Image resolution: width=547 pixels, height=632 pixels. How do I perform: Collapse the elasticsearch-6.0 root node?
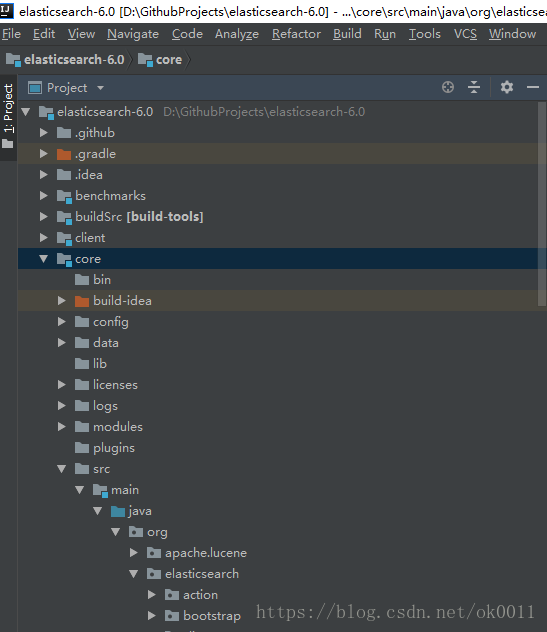tap(26, 112)
